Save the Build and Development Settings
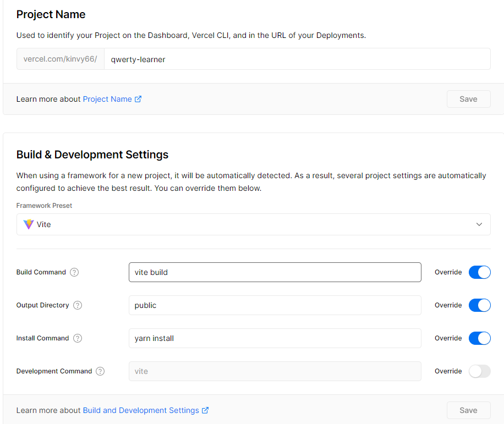 point(468,410)
